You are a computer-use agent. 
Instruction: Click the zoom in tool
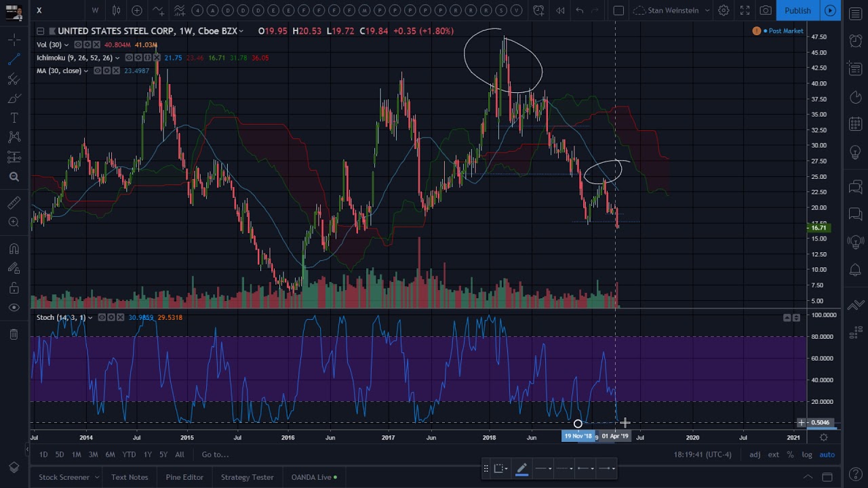point(14,222)
